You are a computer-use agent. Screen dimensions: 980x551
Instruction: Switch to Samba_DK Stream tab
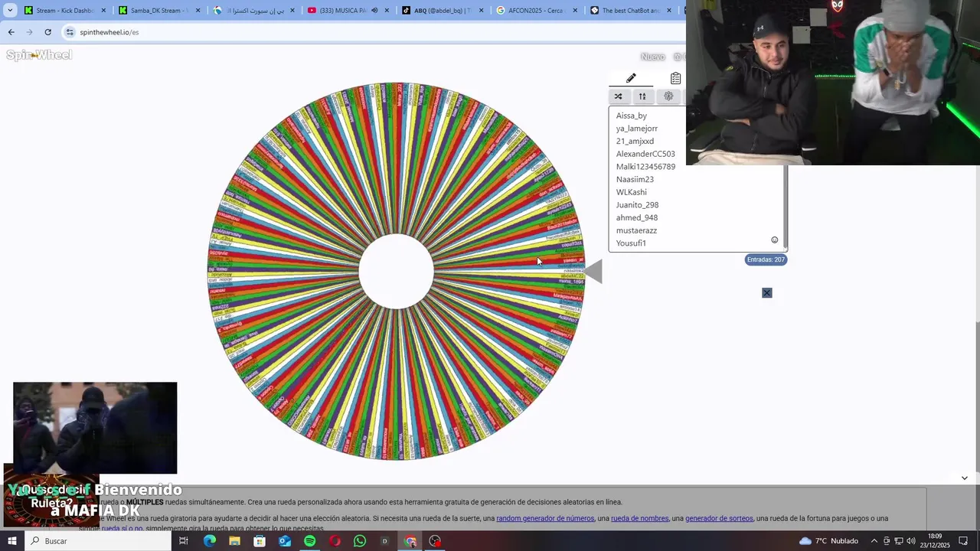pyautogui.click(x=161, y=11)
